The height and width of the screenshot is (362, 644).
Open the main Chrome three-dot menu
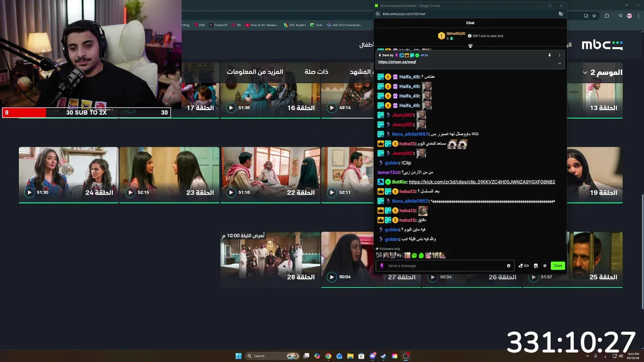[638, 16]
